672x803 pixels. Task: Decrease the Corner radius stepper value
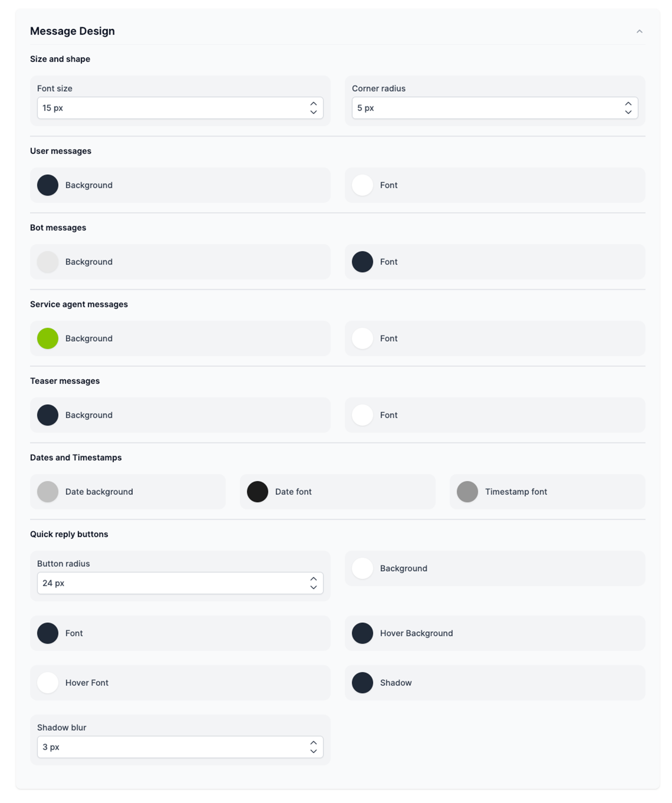tap(628, 112)
